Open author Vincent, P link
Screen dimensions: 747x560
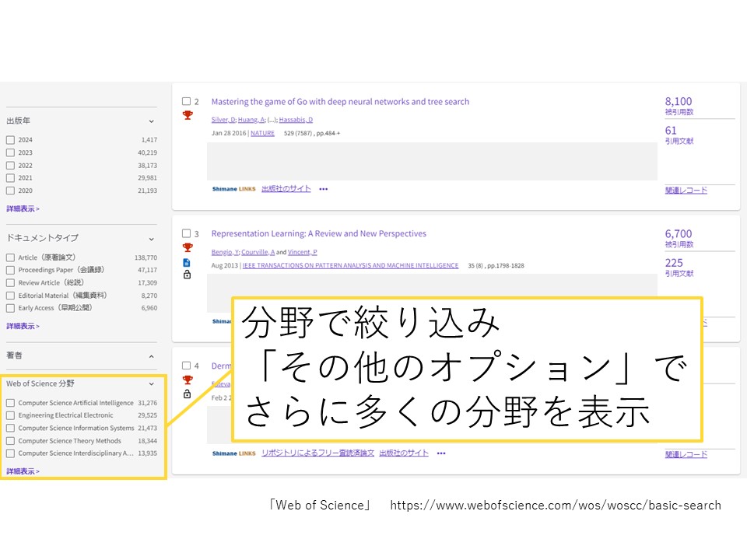(x=302, y=252)
